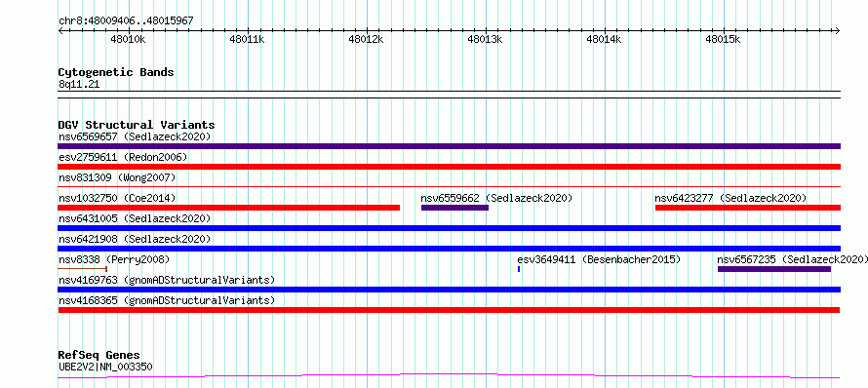Select the 8q11.21 cytogenetic band line
Image resolution: width=868 pixels, height=388 pixels.
point(449,95)
